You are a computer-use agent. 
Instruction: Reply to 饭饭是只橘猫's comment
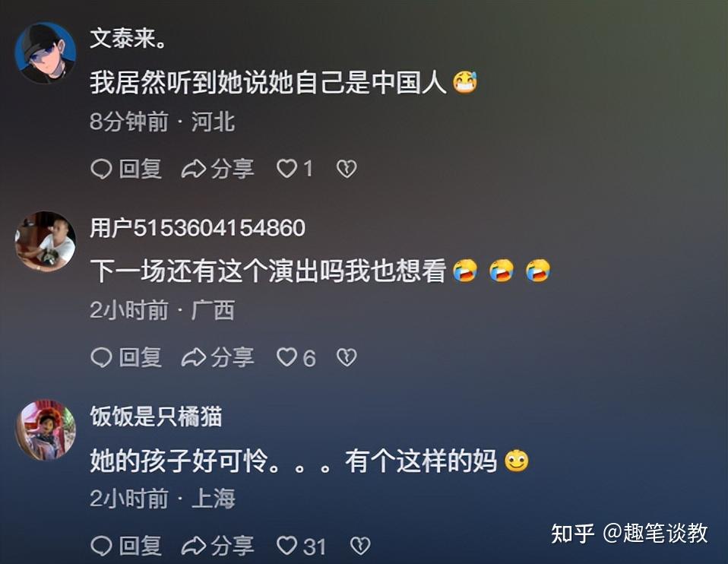tap(126, 546)
